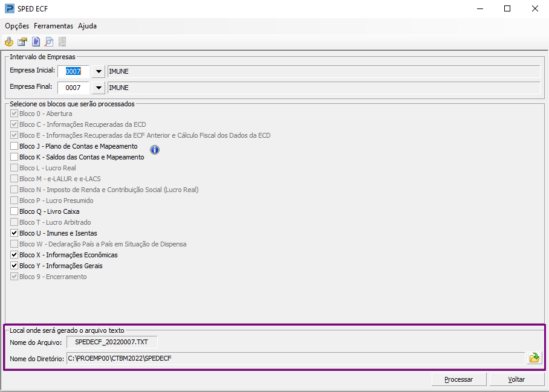Click the IMUNE name field of Empresa Inicial
549x392 pixels.
(x=323, y=71)
